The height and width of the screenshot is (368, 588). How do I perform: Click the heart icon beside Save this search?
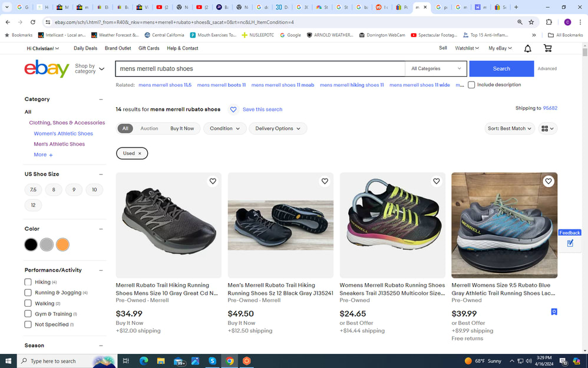233,109
